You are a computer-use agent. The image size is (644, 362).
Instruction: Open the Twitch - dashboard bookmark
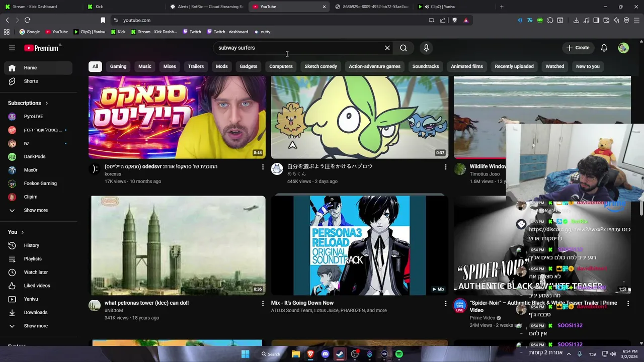227,32
